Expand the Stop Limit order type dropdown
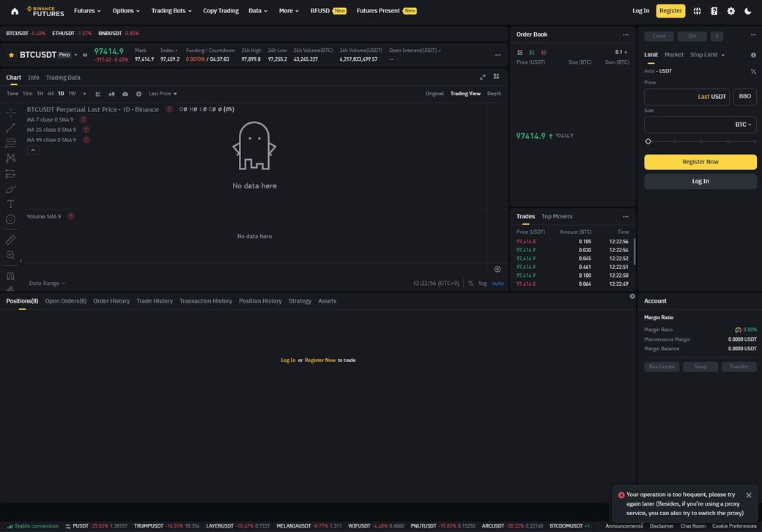Viewport: 762px width, 532px height. click(707, 55)
